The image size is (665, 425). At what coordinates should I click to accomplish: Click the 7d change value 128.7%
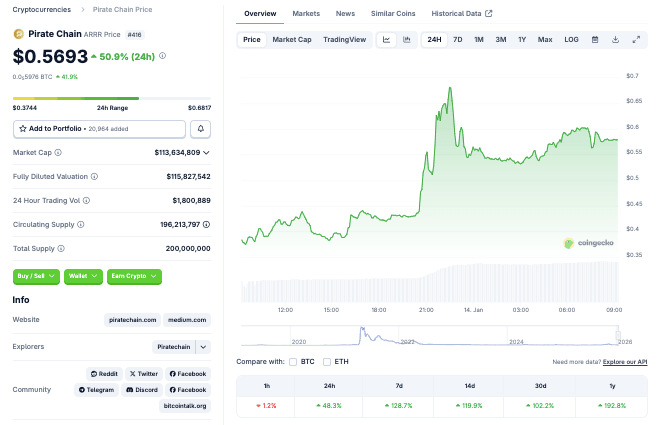[x=399, y=406]
